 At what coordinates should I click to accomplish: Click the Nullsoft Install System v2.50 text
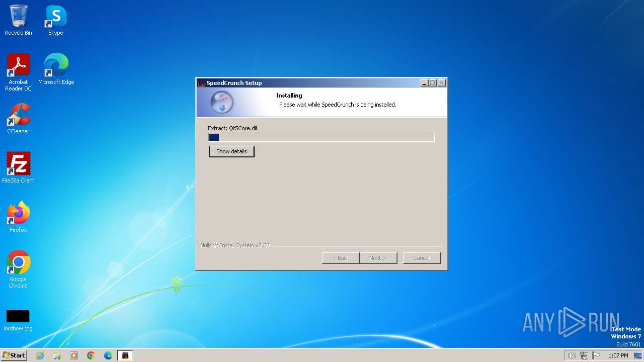235,245
